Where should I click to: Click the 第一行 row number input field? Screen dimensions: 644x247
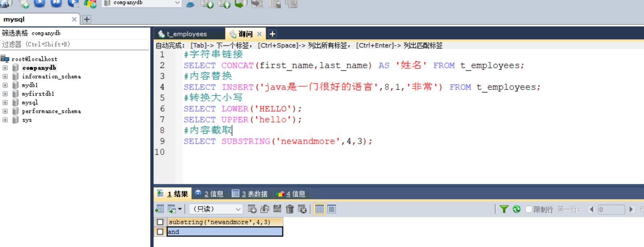coord(611,209)
